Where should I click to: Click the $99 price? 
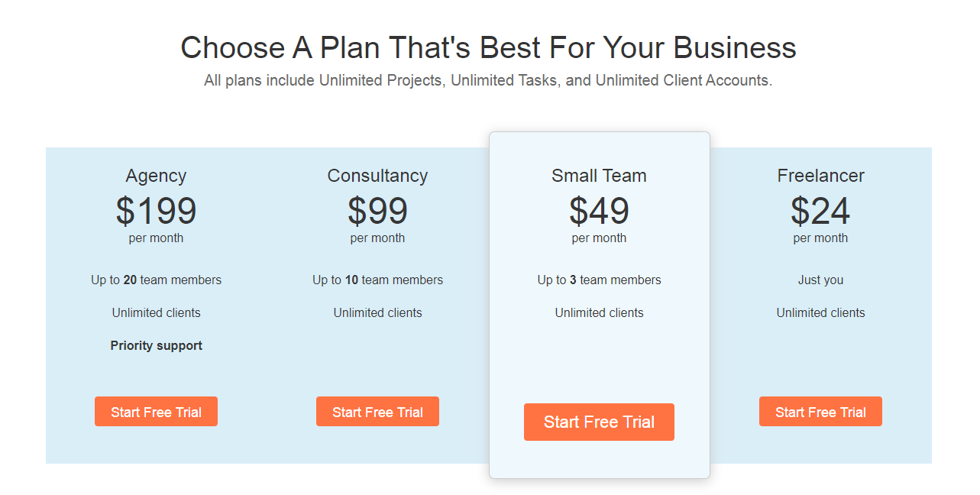377,211
